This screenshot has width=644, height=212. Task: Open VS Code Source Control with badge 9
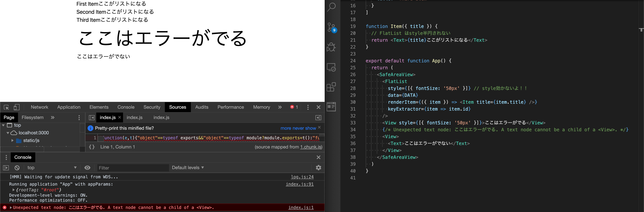(x=332, y=27)
